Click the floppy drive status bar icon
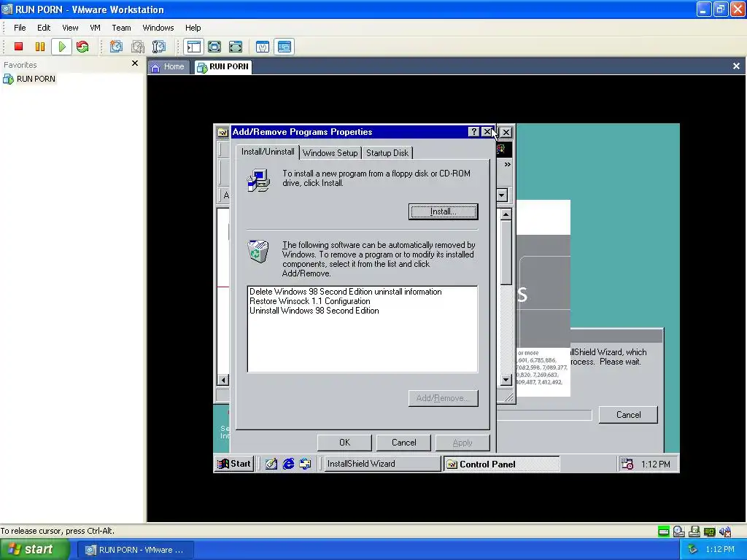 [x=694, y=532]
